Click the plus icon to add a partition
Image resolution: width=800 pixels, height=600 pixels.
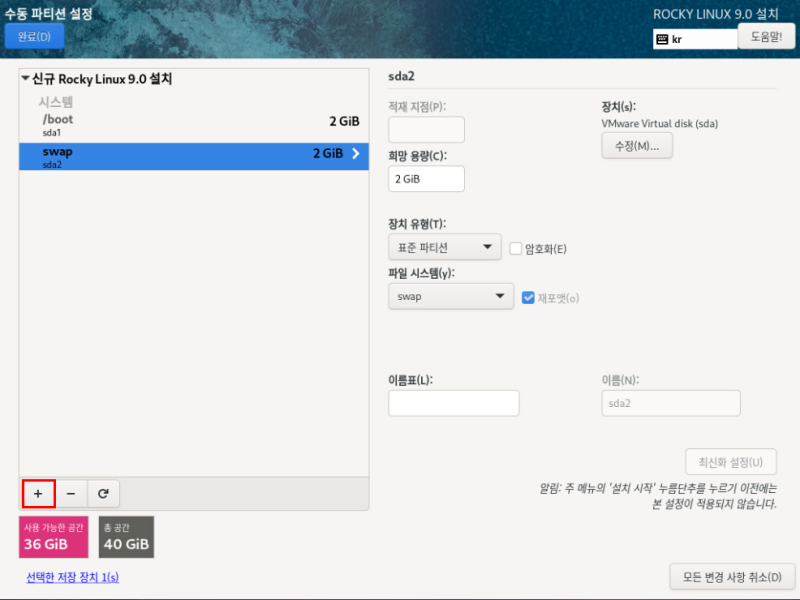pos(38,493)
